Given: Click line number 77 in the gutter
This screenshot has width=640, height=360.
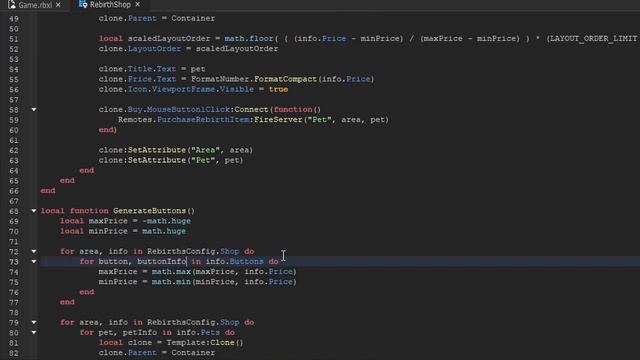Looking at the screenshot, I should click(14, 302).
